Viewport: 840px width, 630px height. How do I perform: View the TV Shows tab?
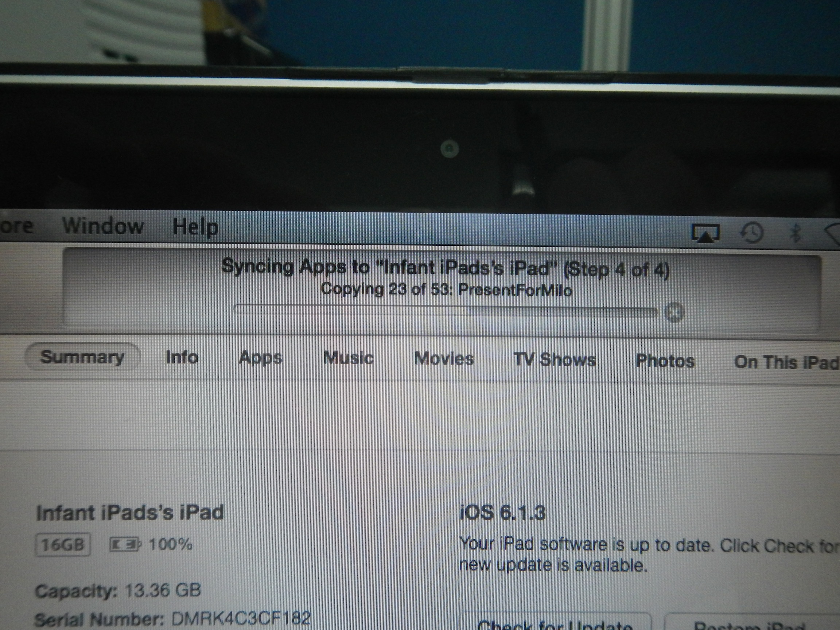tap(555, 359)
